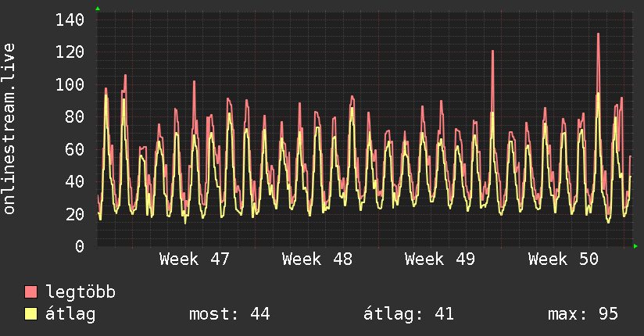Viewport: 644px width, 336px height.
Task: Click the Week 50 axis label
Action: [x=563, y=259]
